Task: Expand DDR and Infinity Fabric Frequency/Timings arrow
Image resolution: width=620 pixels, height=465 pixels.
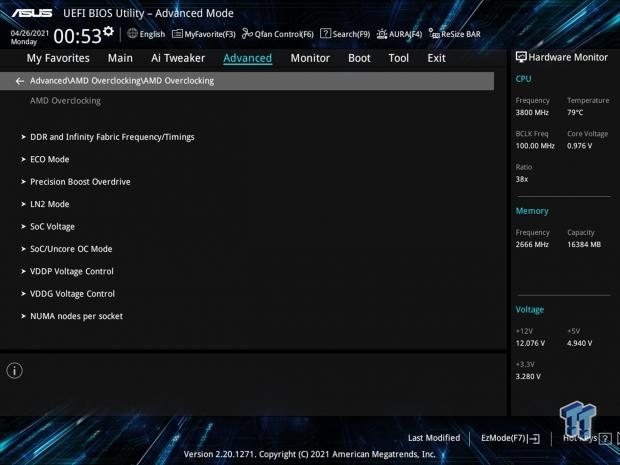Action: pos(23,137)
